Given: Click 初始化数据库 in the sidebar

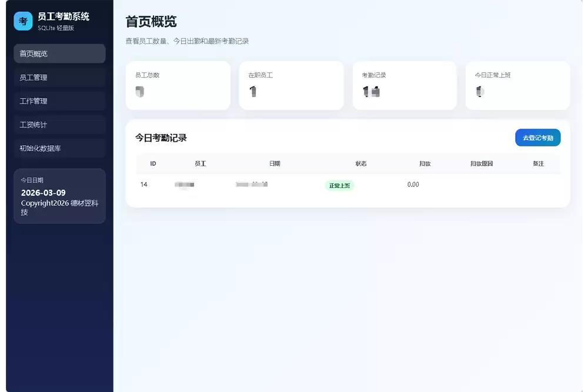Looking at the screenshot, I should pos(59,148).
